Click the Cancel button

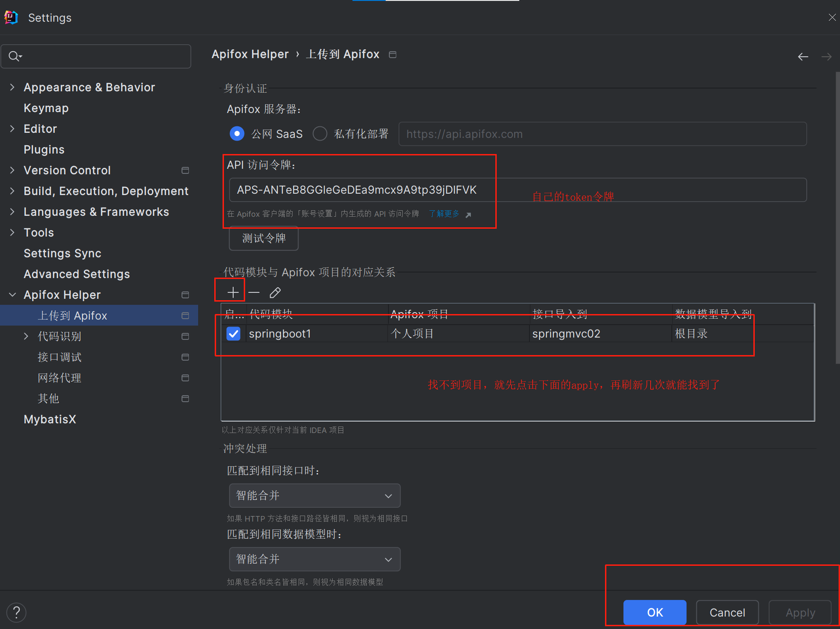click(727, 612)
